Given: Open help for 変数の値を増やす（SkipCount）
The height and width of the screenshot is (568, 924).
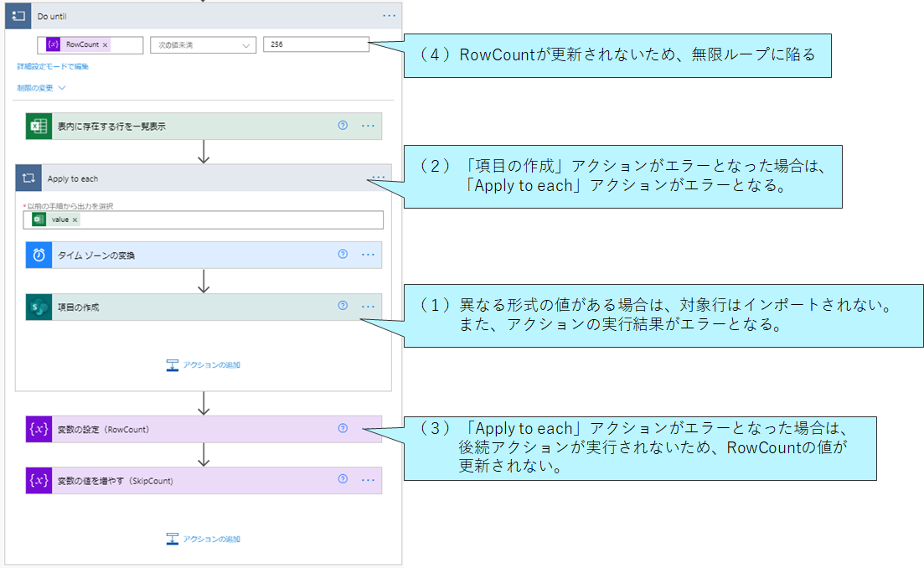Looking at the screenshot, I should pos(343,479).
